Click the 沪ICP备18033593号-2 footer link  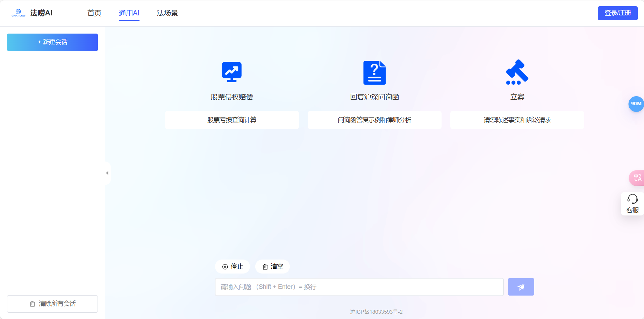pyautogui.click(x=374, y=312)
